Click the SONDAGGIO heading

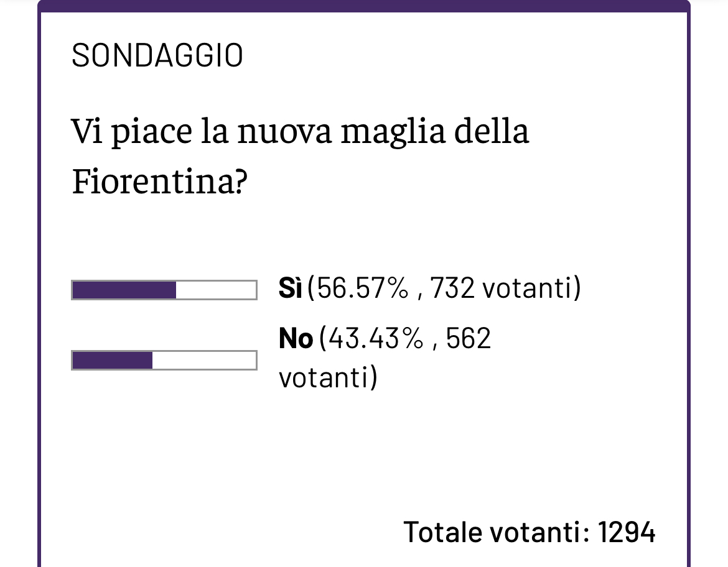coord(157,56)
